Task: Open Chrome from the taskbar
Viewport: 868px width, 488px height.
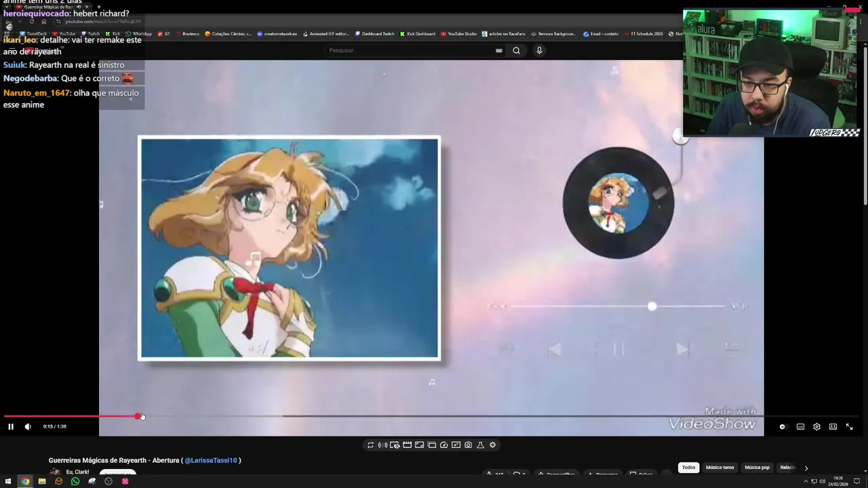Action: (25, 481)
